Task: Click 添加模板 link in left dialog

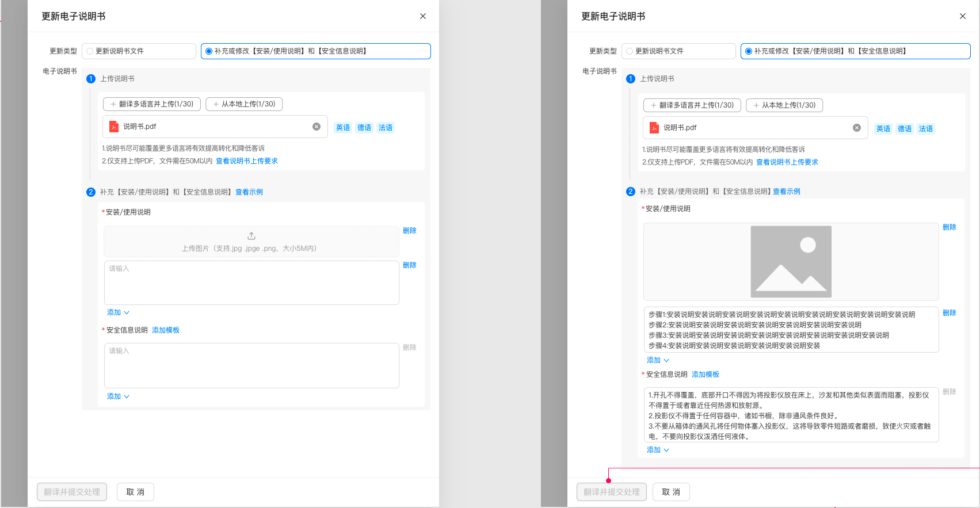Action: [x=166, y=330]
